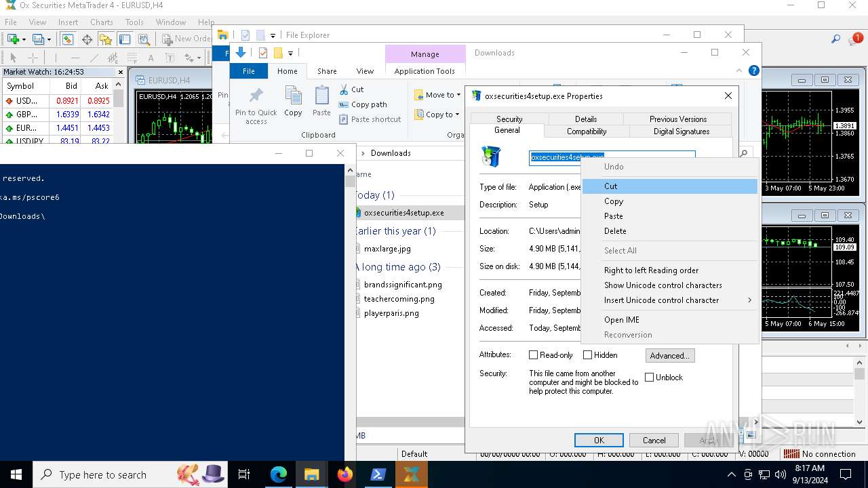Select the text A tool

151,58
